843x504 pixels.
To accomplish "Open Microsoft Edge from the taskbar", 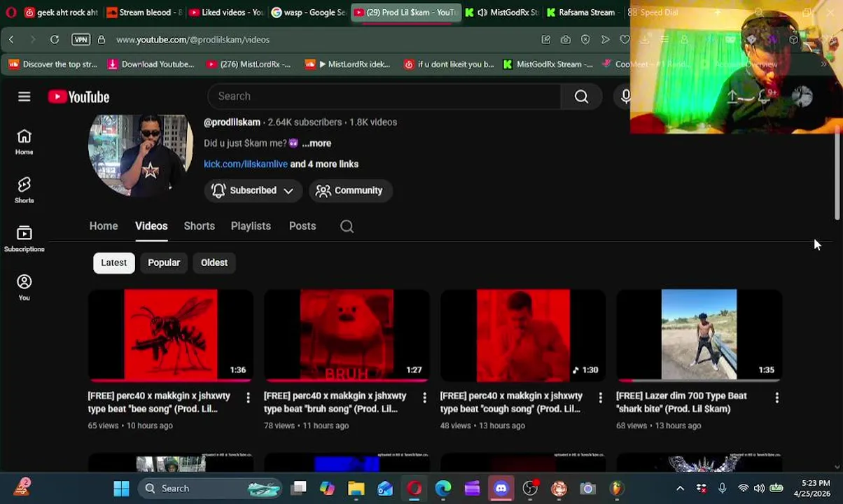I will (443, 488).
